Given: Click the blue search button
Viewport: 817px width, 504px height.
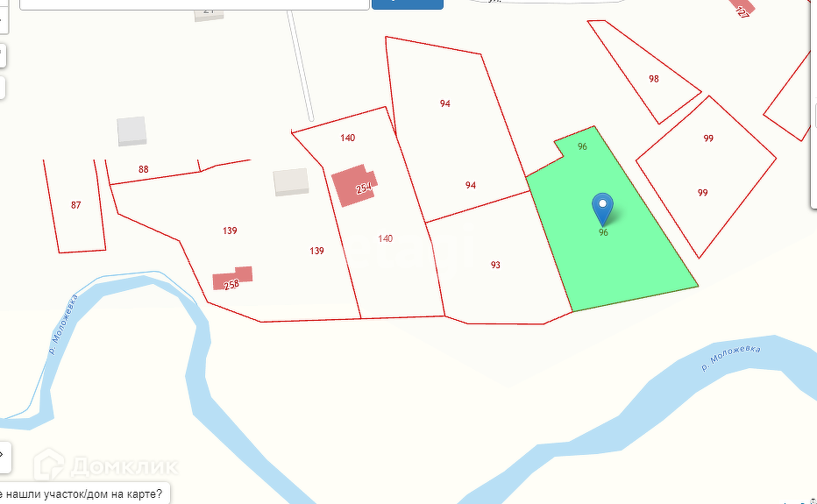Looking at the screenshot, I should [x=408, y=4].
